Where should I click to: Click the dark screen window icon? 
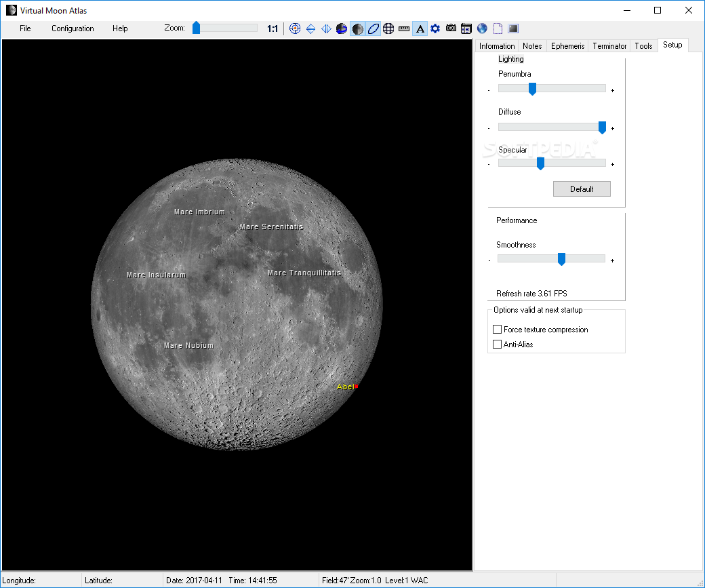click(513, 28)
